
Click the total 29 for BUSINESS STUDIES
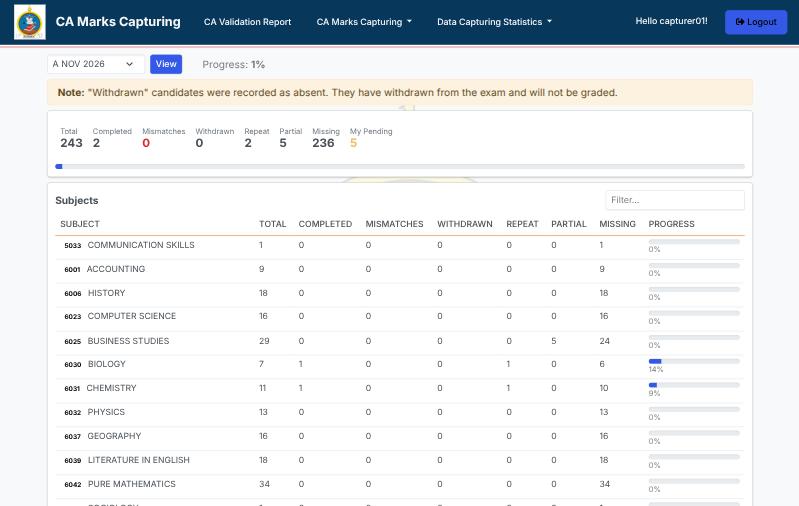tap(264, 341)
